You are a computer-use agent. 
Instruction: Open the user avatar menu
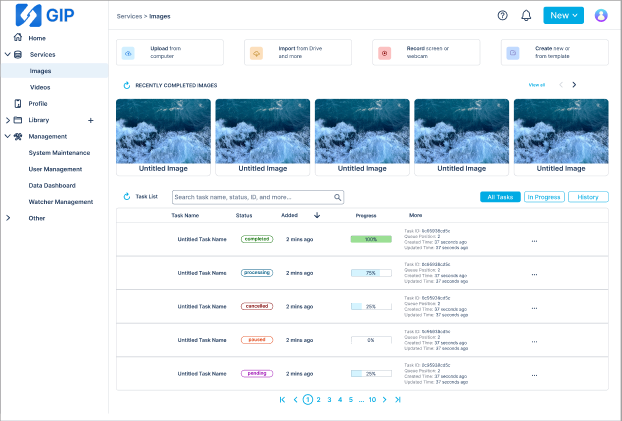click(601, 15)
